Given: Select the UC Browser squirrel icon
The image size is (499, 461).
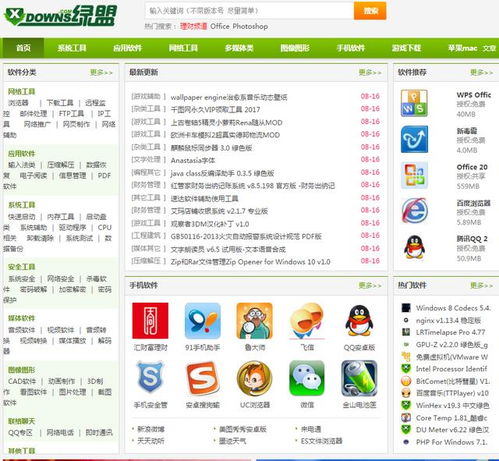Looking at the screenshot, I should click(x=254, y=378).
